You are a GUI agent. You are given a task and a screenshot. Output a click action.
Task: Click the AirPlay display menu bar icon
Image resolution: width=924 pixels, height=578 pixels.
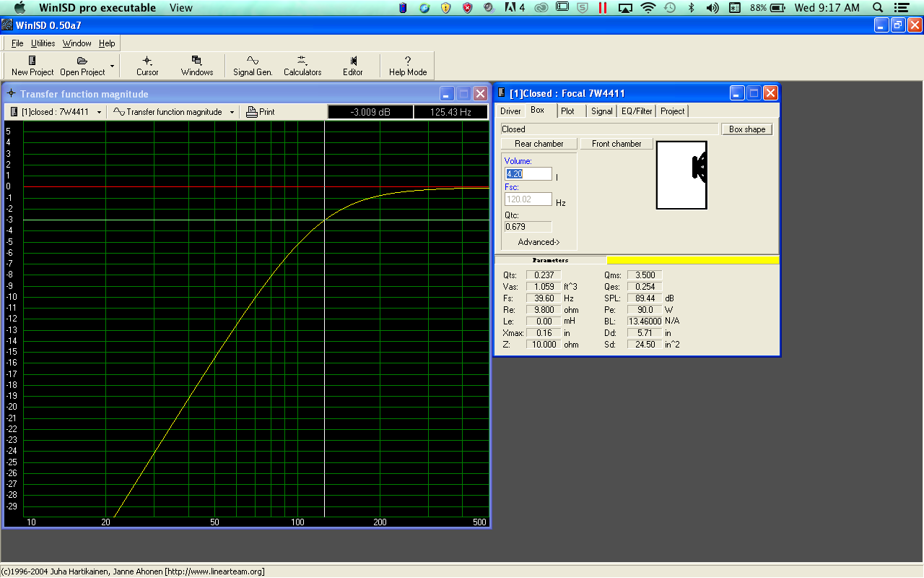point(626,8)
